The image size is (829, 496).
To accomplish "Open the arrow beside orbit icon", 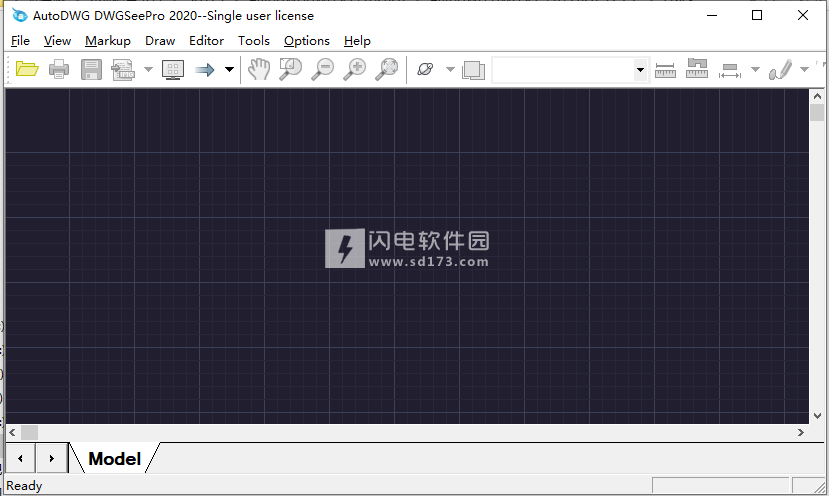I will [x=450, y=69].
